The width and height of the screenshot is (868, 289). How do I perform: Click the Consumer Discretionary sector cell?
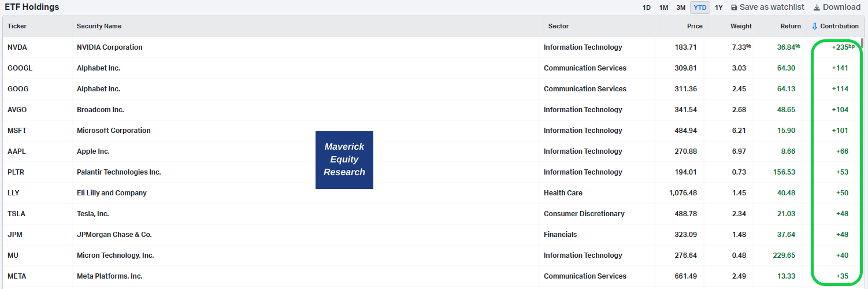click(x=584, y=214)
